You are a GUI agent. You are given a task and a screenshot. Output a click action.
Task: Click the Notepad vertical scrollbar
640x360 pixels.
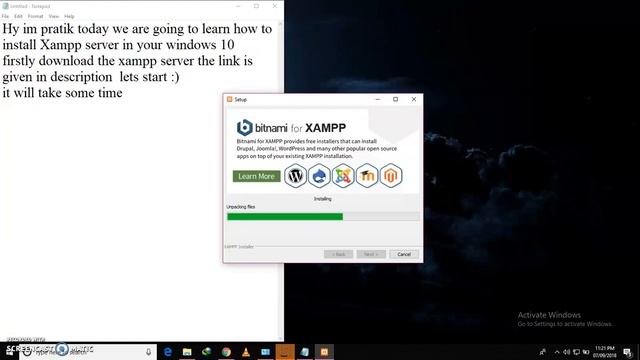[280, 180]
